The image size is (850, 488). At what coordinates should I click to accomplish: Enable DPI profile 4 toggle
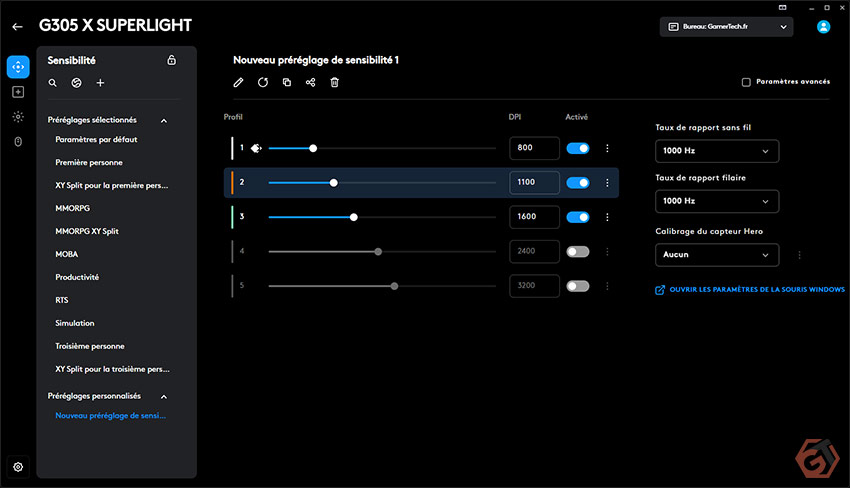578,252
